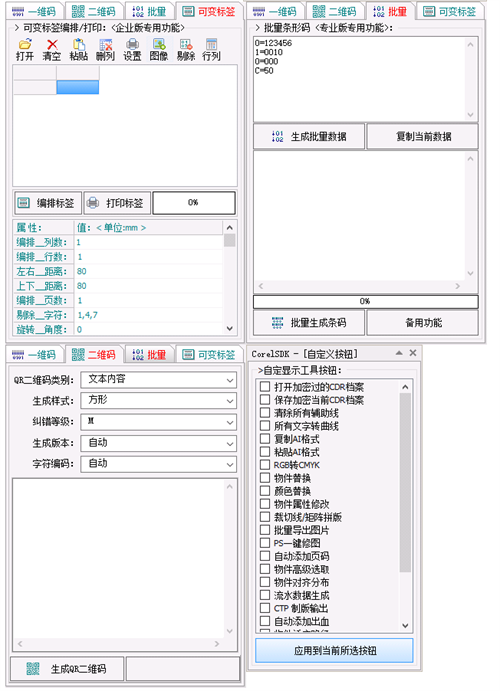Close the CorelSDK 自定义按钮 panel
Screen dimensions: 500x691
click(x=413, y=353)
